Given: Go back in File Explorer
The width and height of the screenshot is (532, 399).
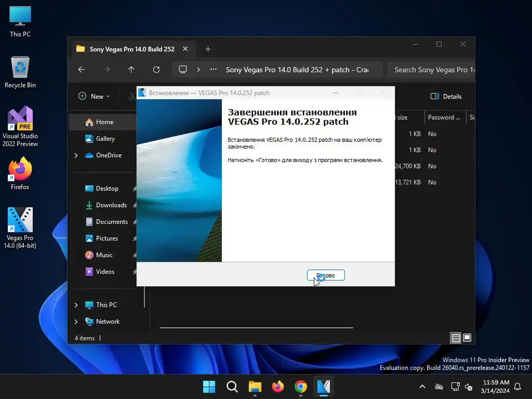Looking at the screenshot, I should 82,70.
